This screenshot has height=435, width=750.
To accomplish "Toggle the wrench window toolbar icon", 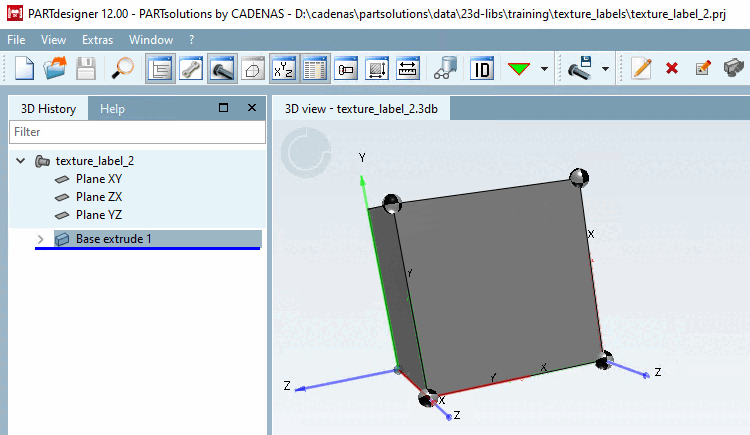I will [191, 69].
